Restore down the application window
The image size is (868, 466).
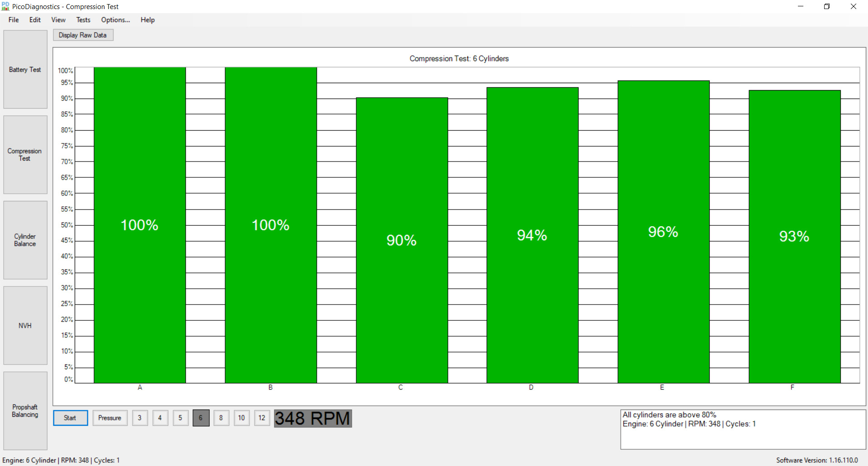point(827,6)
